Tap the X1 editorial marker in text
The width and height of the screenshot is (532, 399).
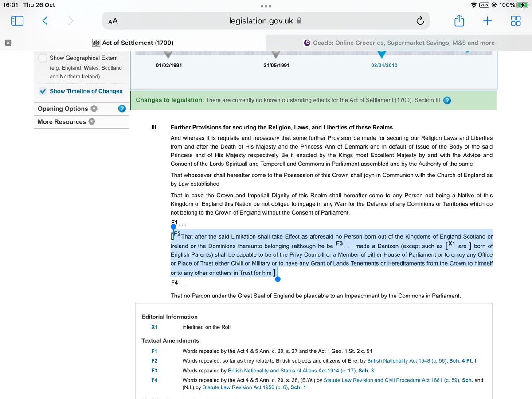[451, 244]
